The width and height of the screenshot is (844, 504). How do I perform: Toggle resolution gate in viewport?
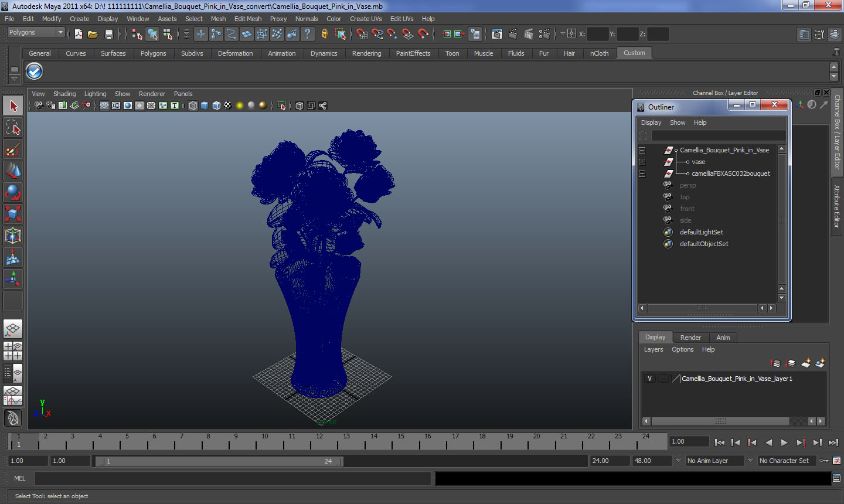[x=128, y=105]
